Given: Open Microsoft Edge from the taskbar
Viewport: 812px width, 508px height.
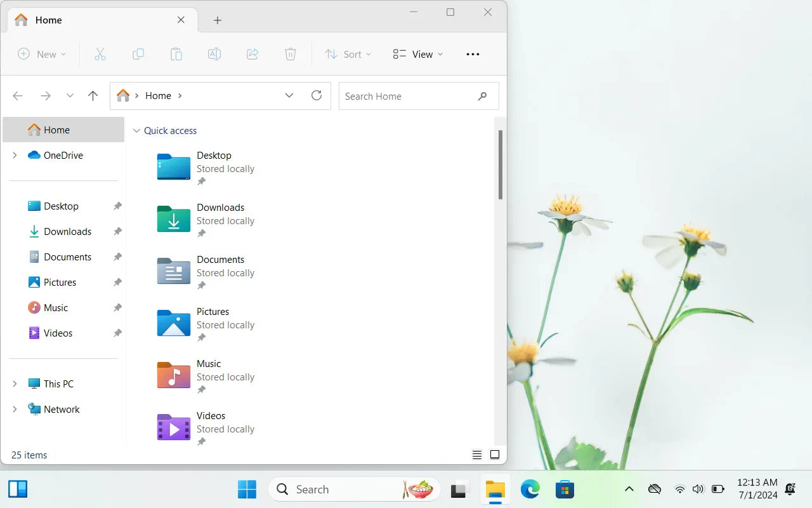Looking at the screenshot, I should pyautogui.click(x=530, y=489).
